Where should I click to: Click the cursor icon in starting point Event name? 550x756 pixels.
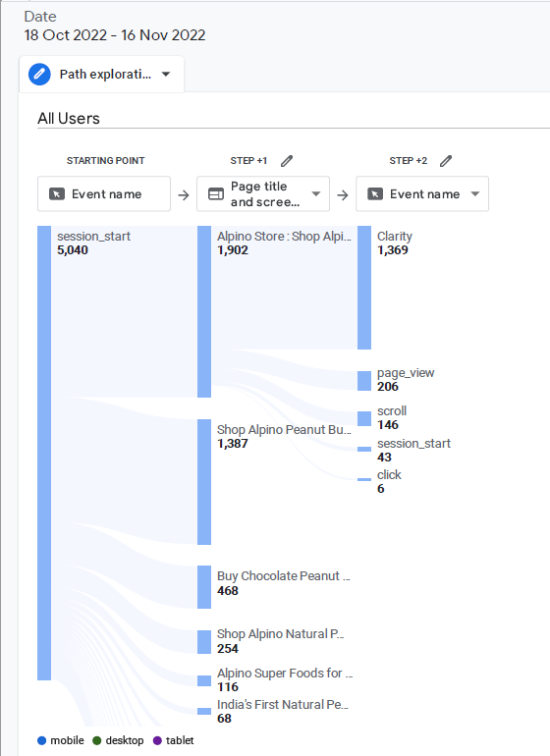tap(57, 193)
